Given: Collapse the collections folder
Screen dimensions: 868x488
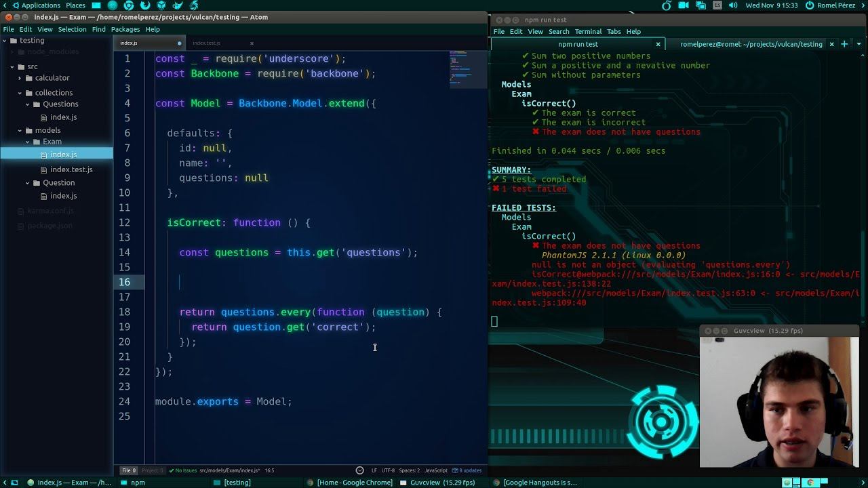Looking at the screenshot, I should [20, 93].
